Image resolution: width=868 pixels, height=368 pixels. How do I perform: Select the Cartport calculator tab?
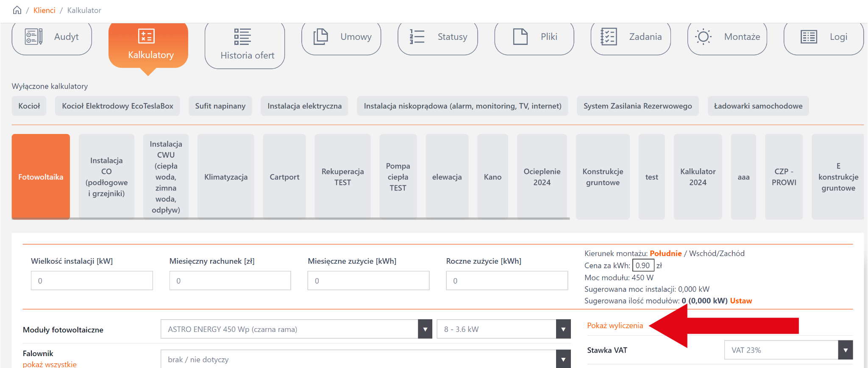click(x=284, y=177)
